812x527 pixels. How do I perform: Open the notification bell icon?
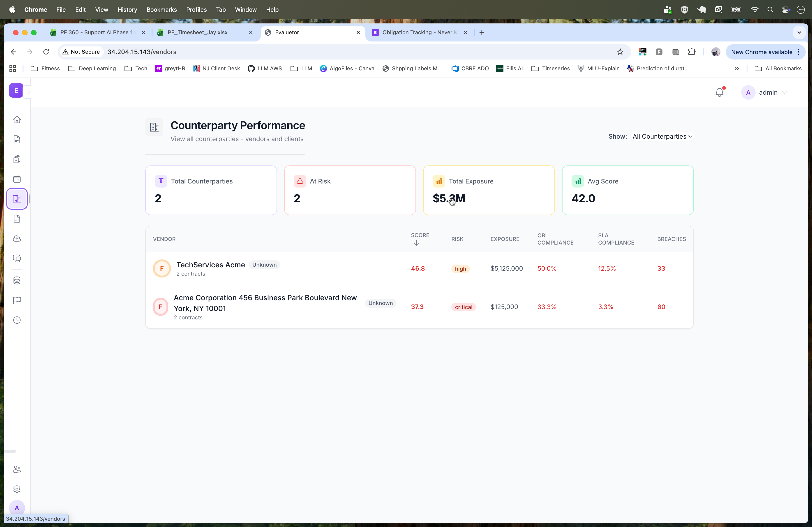[719, 92]
